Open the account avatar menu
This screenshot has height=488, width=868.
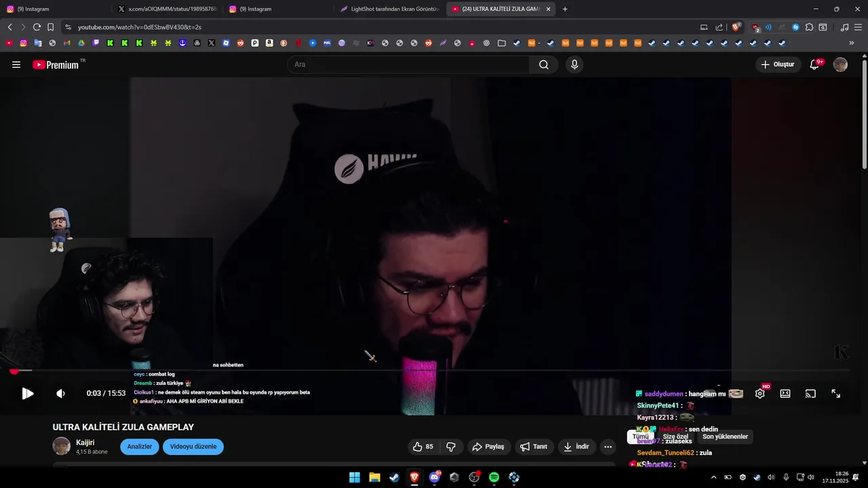coord(840,64)
